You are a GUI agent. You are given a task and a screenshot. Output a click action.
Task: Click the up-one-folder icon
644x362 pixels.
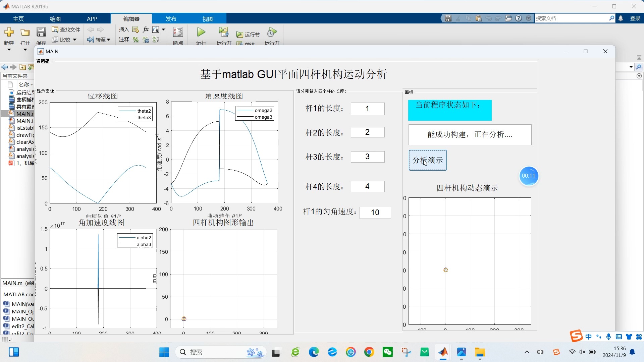[x=22, y=67]
